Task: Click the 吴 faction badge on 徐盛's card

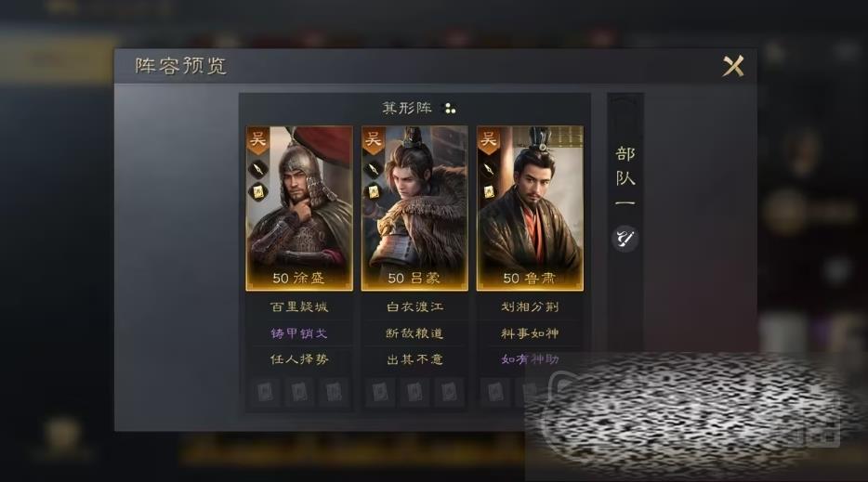Action: click(x=258, y=140)
